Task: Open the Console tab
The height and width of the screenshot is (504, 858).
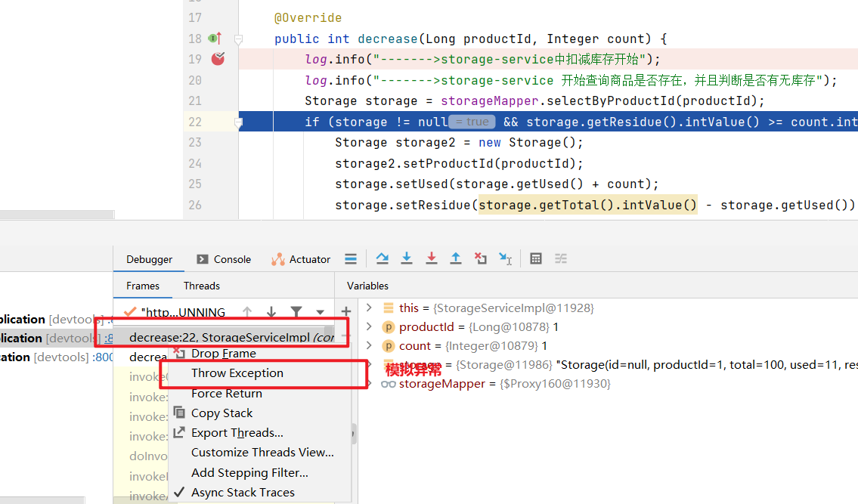Action: point(224,259)
